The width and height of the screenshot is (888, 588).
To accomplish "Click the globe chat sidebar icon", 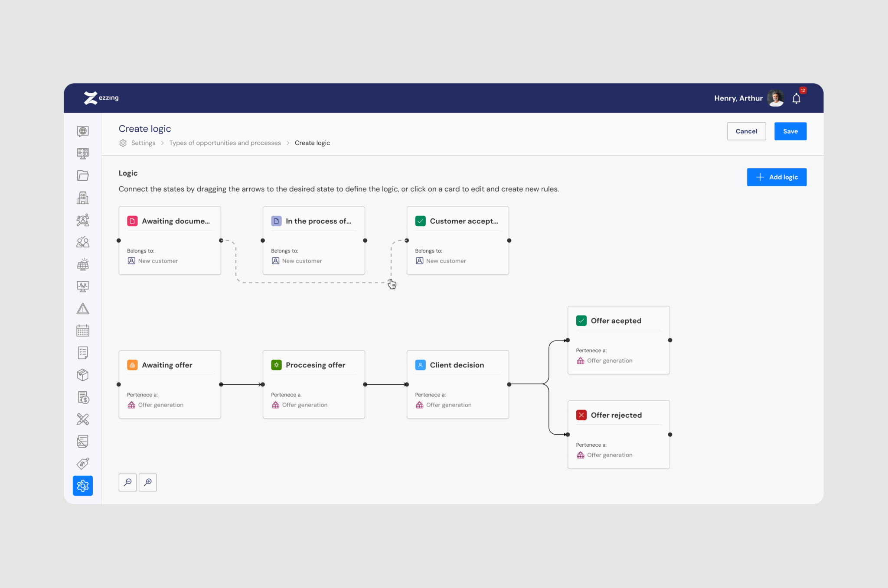I will coord(83,131).
